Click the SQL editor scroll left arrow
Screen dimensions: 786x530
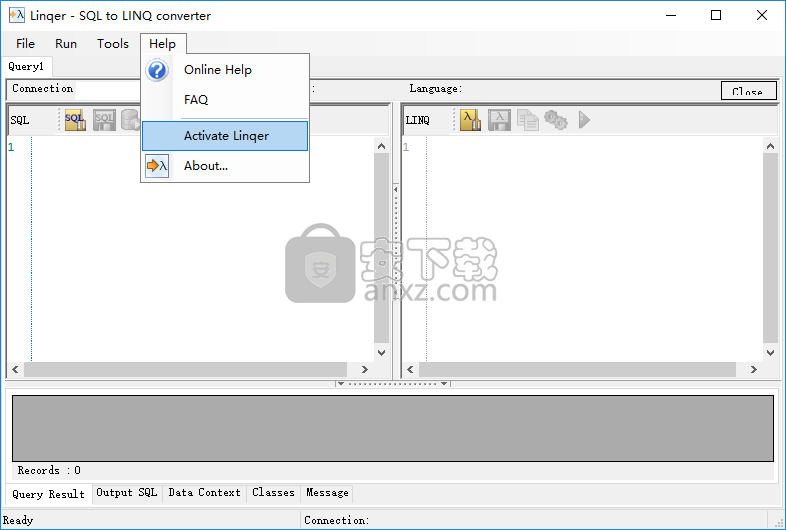pos(16,370)
